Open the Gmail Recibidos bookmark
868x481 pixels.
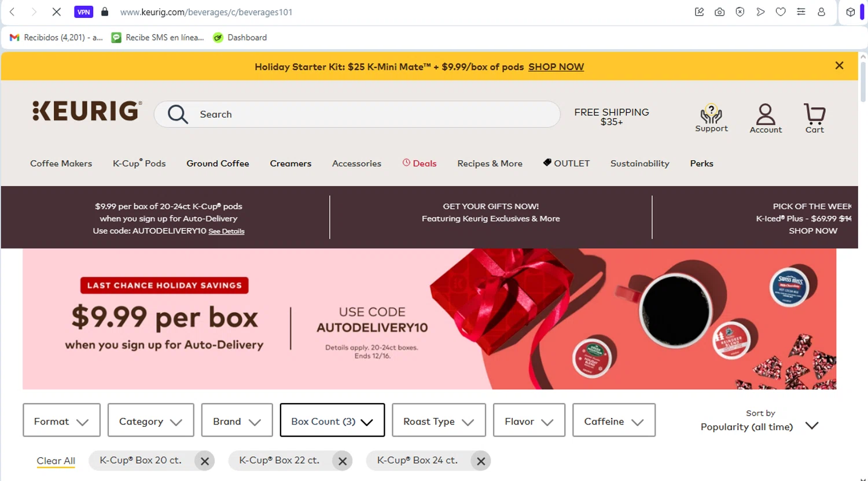(56, 38)
